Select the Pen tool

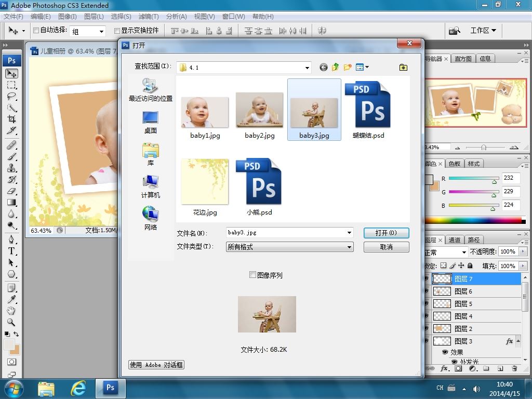pyautogui.click(x=11, y=240)
